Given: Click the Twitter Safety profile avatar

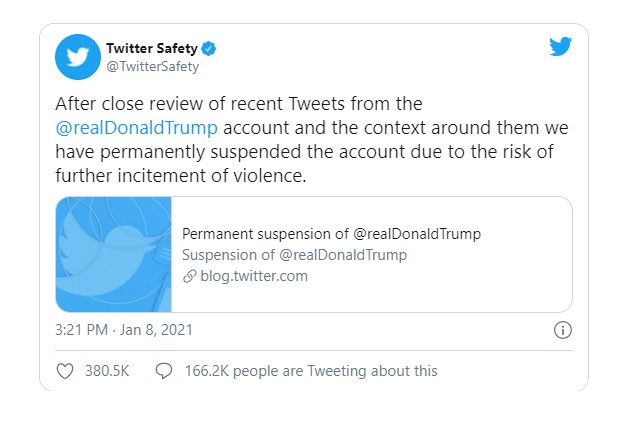Looking at the screenshot, I should pyautogui.click(x=77, y=57).
